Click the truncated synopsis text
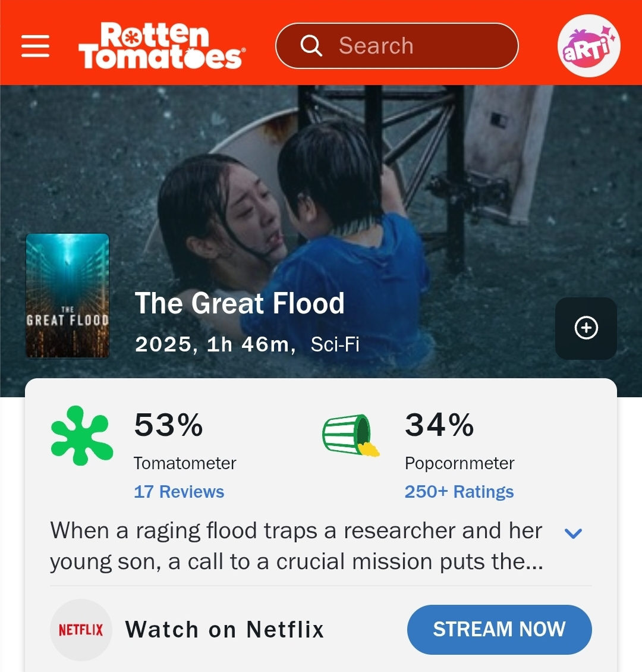The height and width of the screenshot is (672, 642). click(297, 546)
